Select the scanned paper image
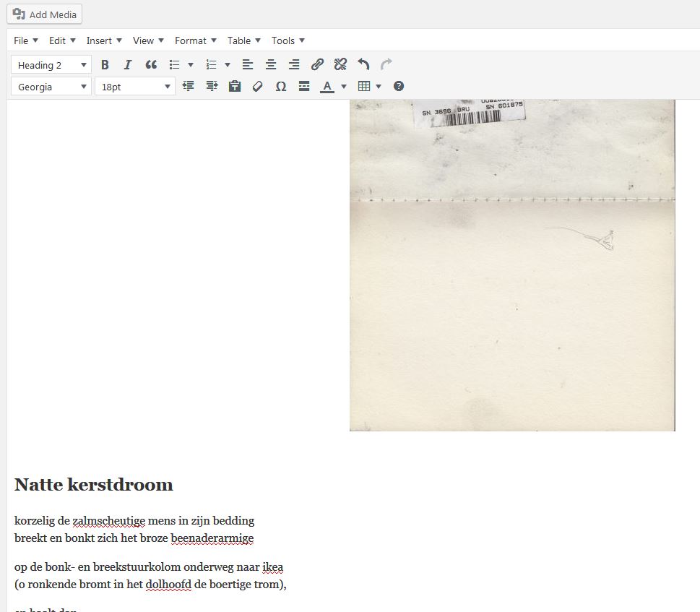The width and height of the screenshot is (700, 612). pos(512,265)
